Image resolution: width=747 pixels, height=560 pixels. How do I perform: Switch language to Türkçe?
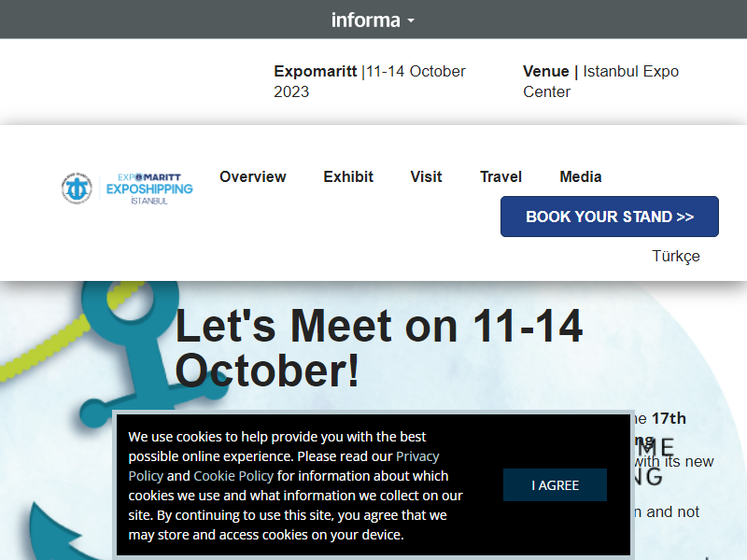[x=675, y=256]
